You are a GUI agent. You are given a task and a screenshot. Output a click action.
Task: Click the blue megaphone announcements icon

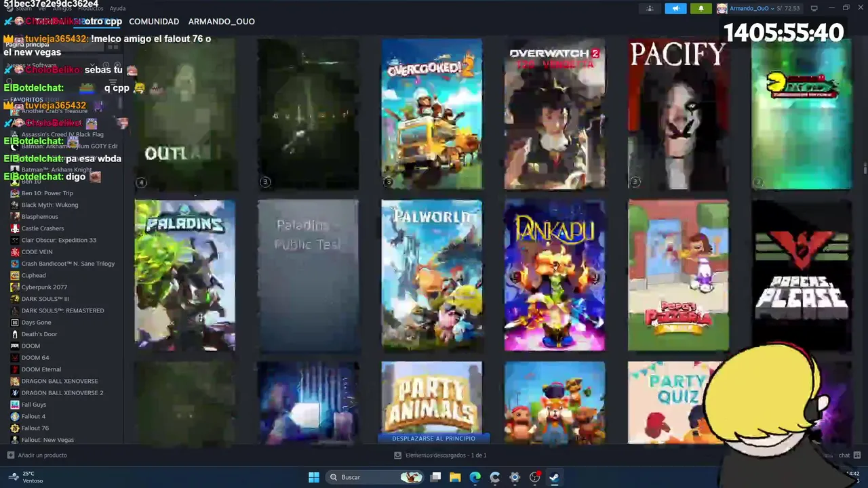(675, 8)
